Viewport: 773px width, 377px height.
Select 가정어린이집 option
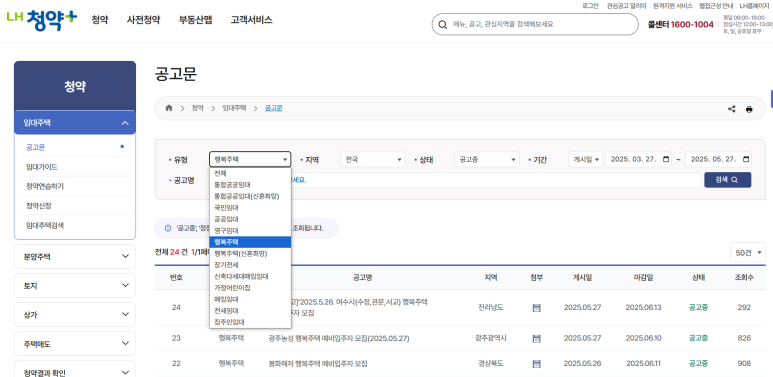click(x=250, y=288)
